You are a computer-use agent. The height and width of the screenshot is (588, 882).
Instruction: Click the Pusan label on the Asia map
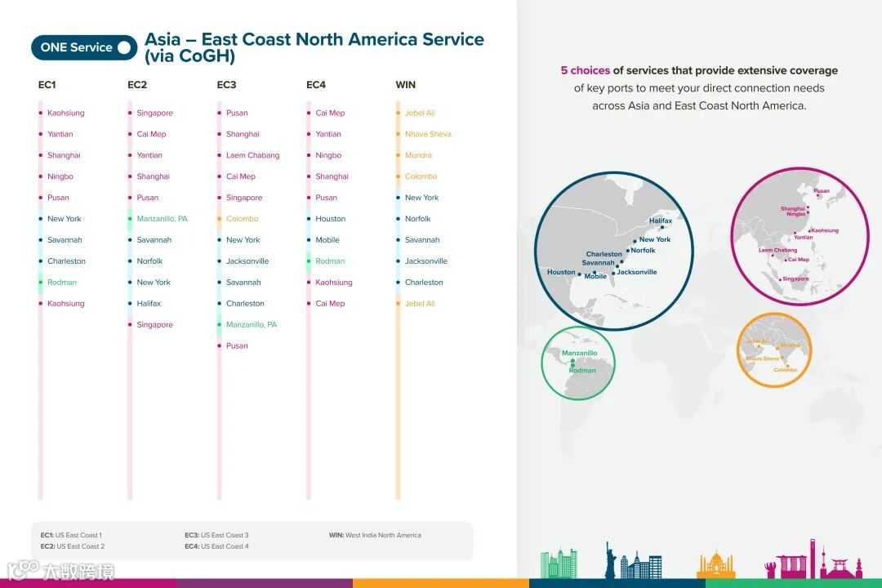(822, 191)
